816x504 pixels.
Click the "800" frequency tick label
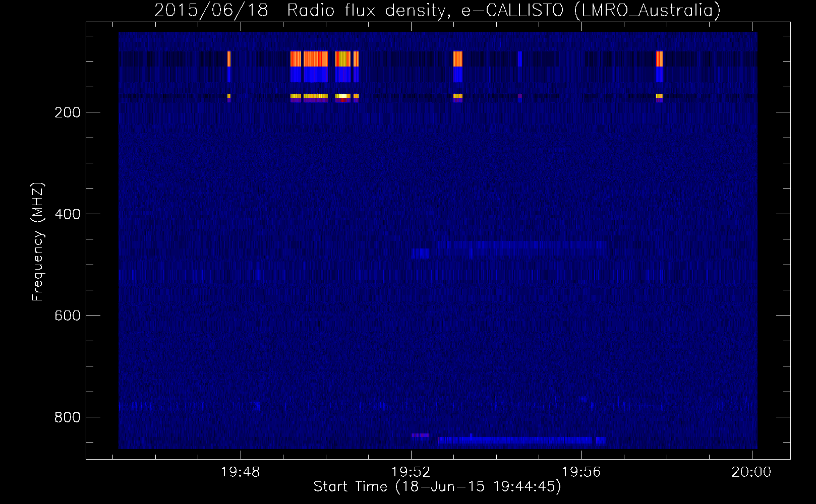point(67,417)
